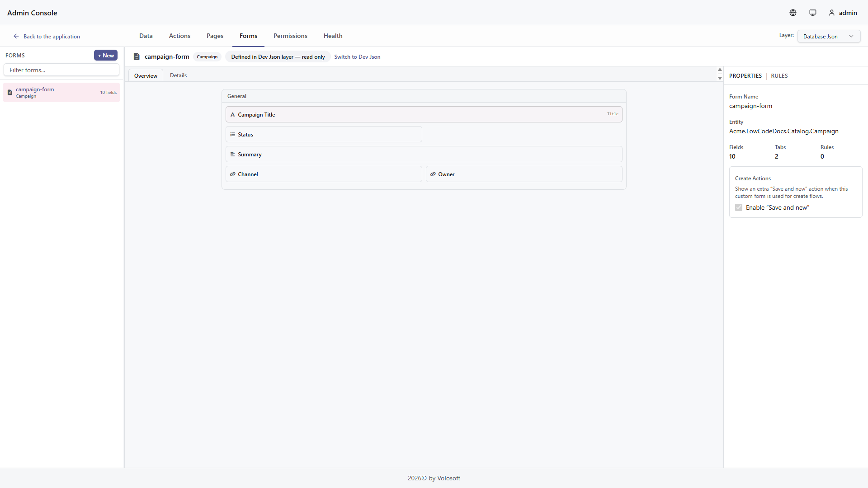Click the scroll up arrow
The width and height of the screenshot is (868, 488).
(x=720, y=70)
